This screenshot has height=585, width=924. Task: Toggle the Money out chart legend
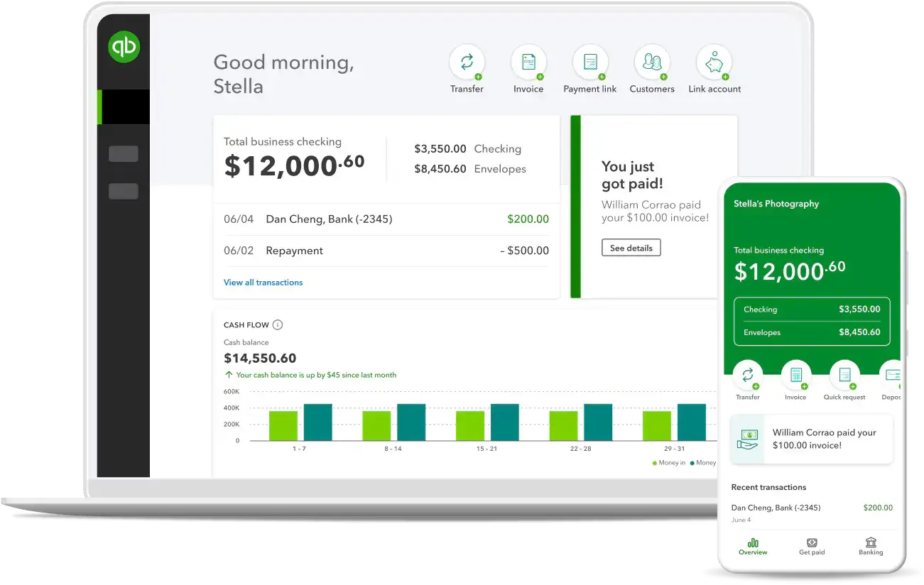pos(704,462)
